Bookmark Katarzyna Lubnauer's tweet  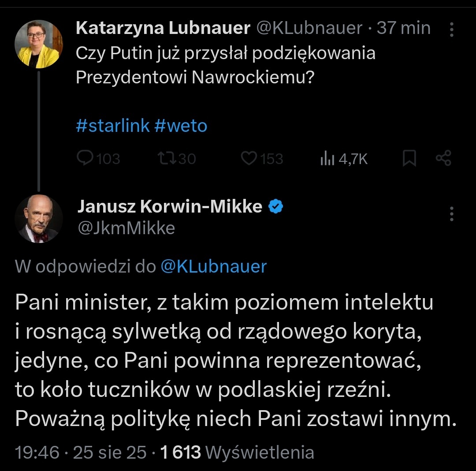[x=409, y=159]
